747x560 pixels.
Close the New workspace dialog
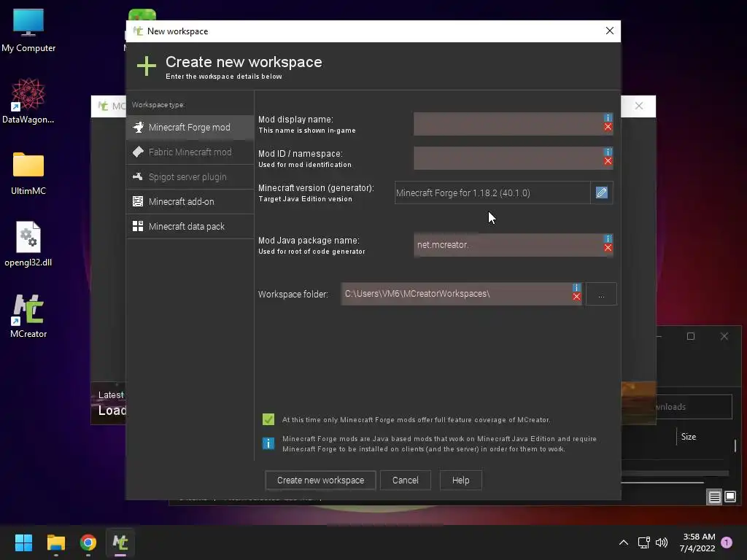coord(609,31)
